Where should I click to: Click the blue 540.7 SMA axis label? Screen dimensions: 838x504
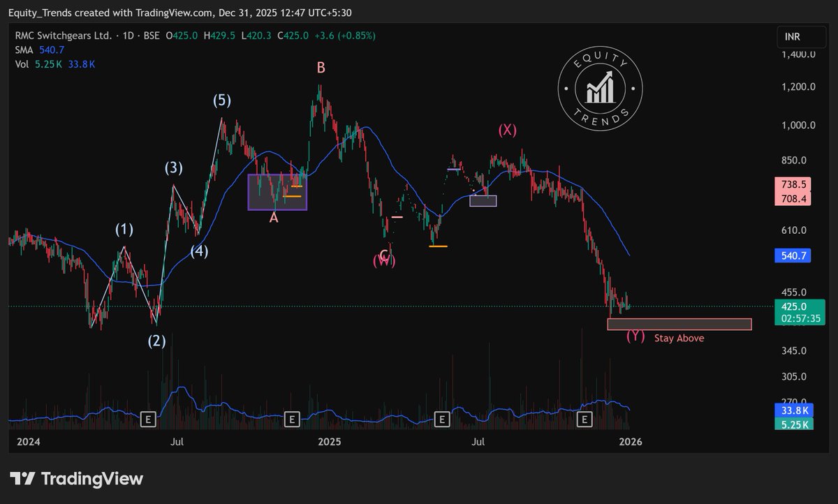tap(792, 256)
